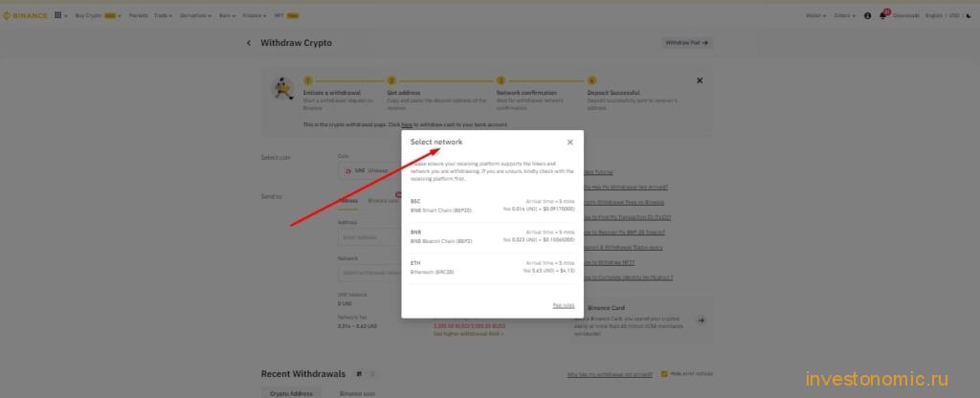Open How to Complete Identity Verification link
Viewport: 980px width, 398px height.
[627, 277]
